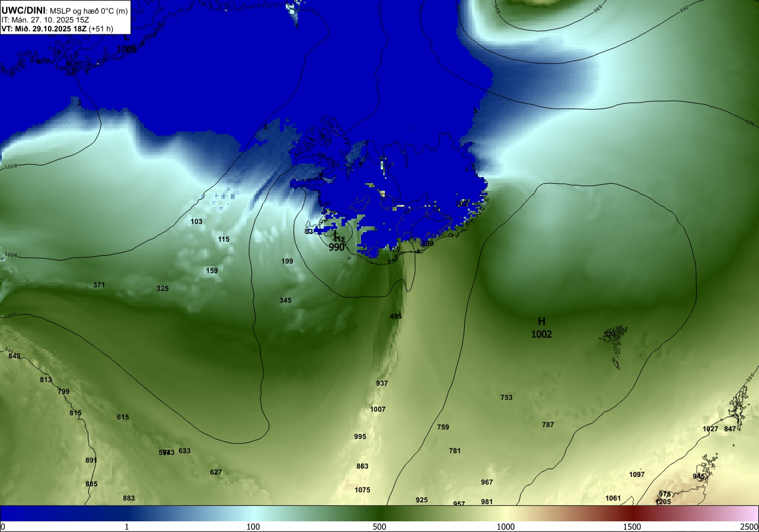Select the 1002 pressure value under H
The height and width of the screenshot is (532, 759).
click(541, 334)
